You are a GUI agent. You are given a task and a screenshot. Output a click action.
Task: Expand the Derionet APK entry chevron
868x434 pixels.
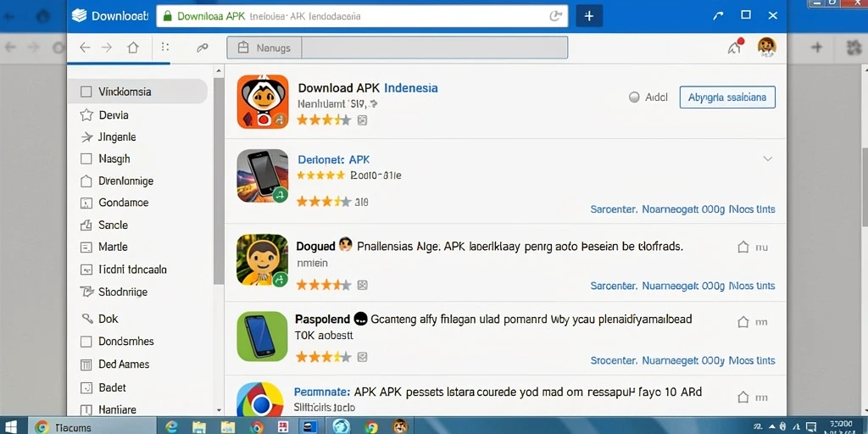[767, 159]
